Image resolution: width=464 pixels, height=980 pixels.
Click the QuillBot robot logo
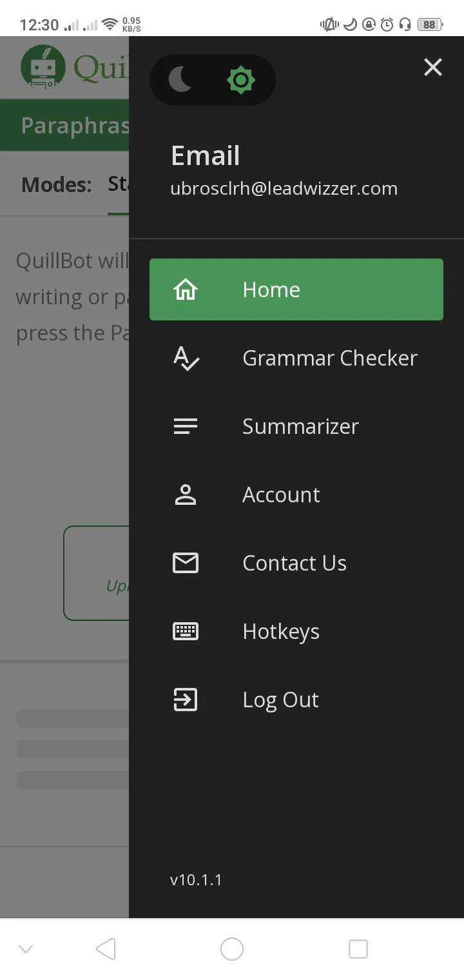(43, 66)
